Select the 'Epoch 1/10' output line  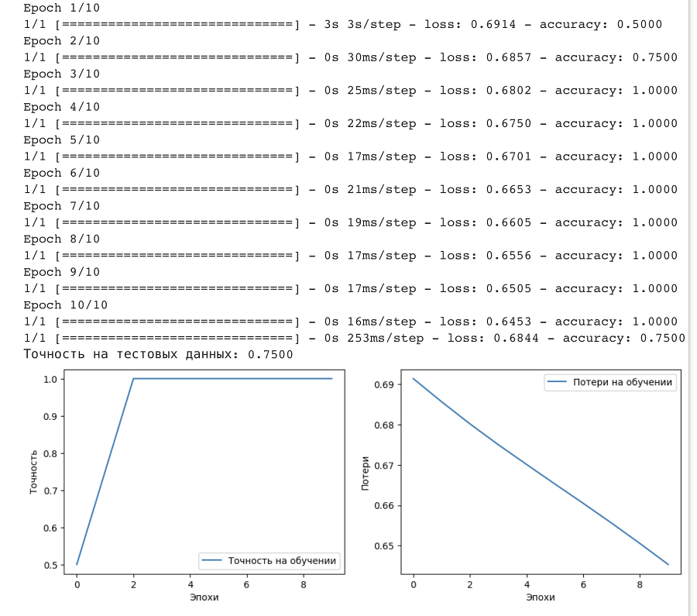(x=53, y=8)
